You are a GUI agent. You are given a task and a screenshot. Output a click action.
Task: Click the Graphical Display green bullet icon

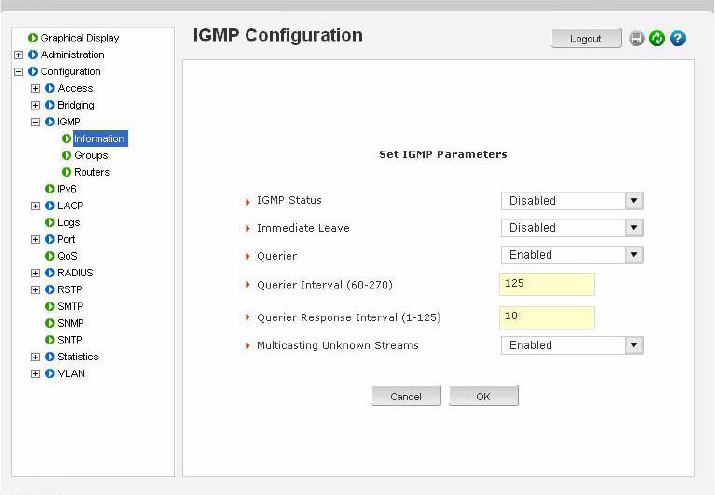point(33,38)
